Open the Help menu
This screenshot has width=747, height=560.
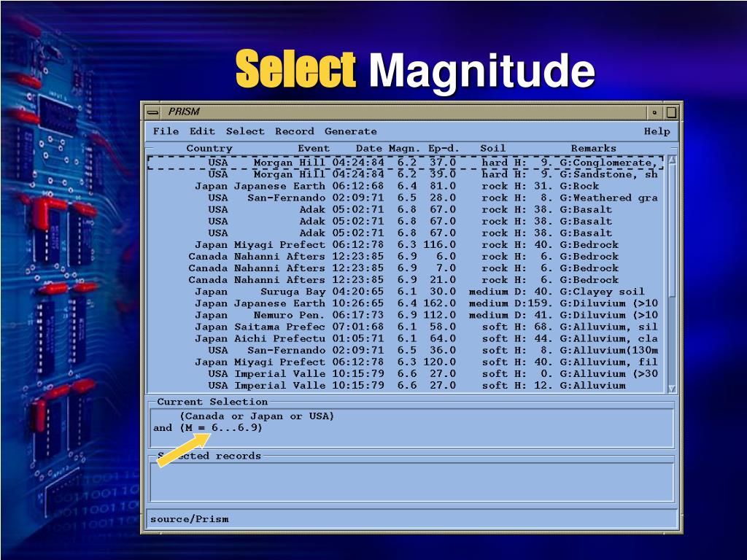[x=657, y=131]
